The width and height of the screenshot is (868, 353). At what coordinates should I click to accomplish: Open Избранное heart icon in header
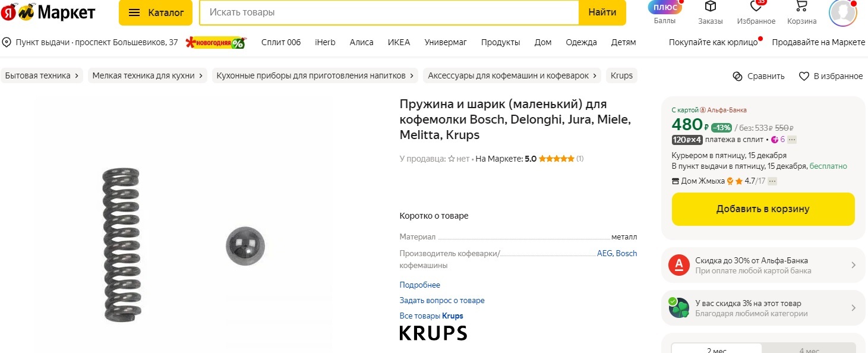point(756,7)
